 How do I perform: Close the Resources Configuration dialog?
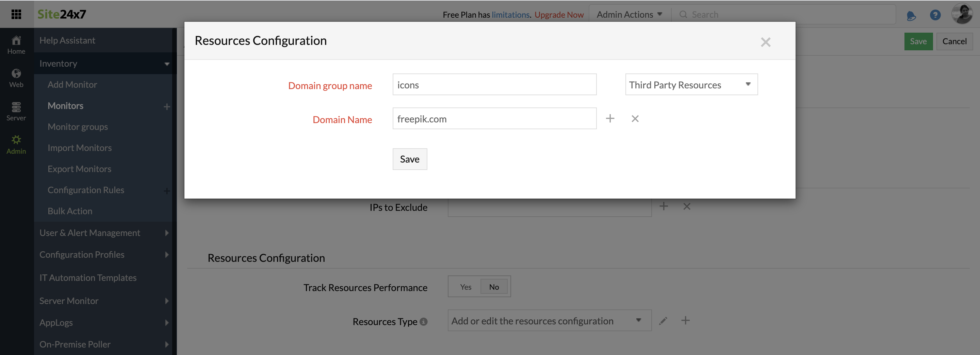coord(765,42)
